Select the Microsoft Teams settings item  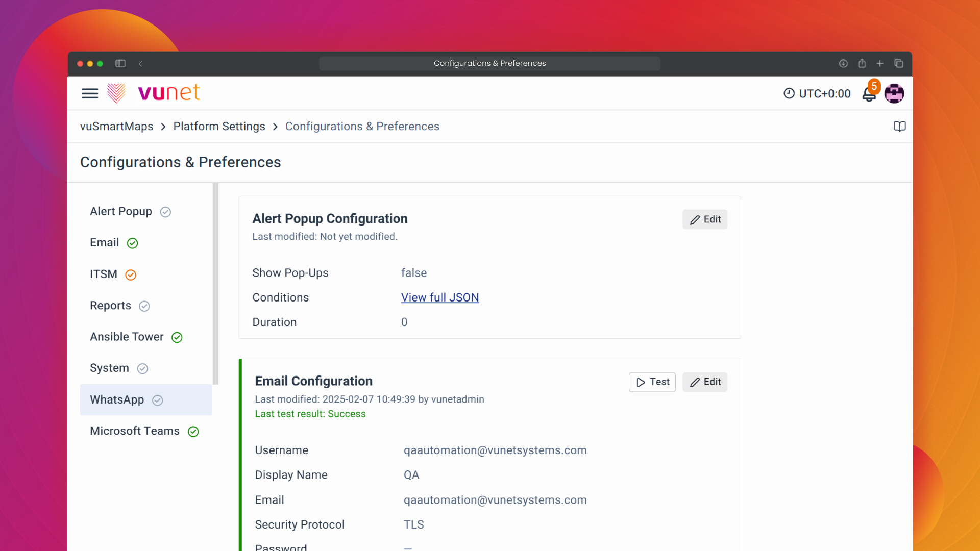click(x=135, y=431)
